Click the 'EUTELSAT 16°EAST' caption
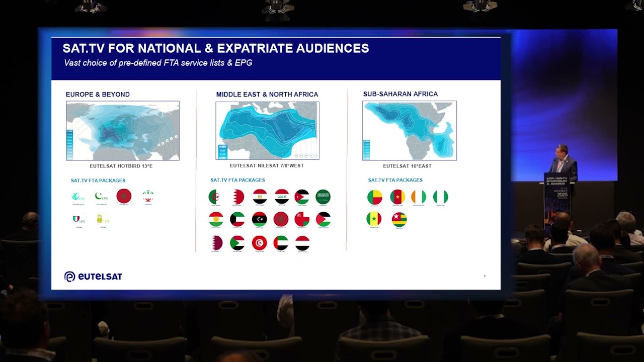This screenshot has width=644, height=362. click(x=407, y=166)
